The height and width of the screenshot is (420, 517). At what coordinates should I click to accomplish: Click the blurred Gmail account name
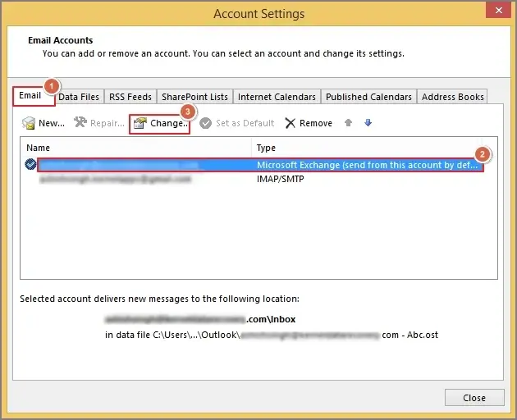(115, 179)
